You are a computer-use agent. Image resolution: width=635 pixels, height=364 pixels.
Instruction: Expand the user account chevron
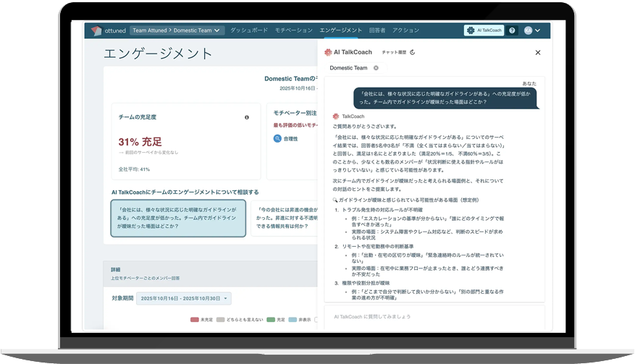537,30
